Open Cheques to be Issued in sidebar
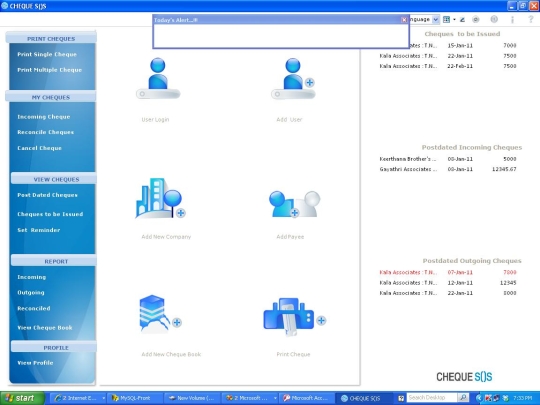The width and height of the screenshot is (540, 405). click(50, 214)
